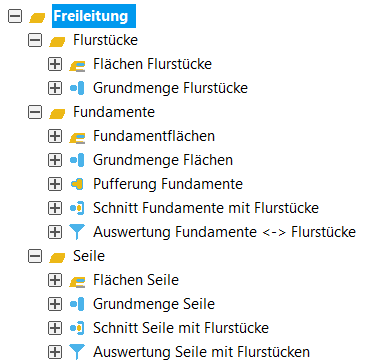This screenshot has height=361, width=371.
Task: Click the buffer icon beside Pufferung Fundamente
Action: (77, 184)
